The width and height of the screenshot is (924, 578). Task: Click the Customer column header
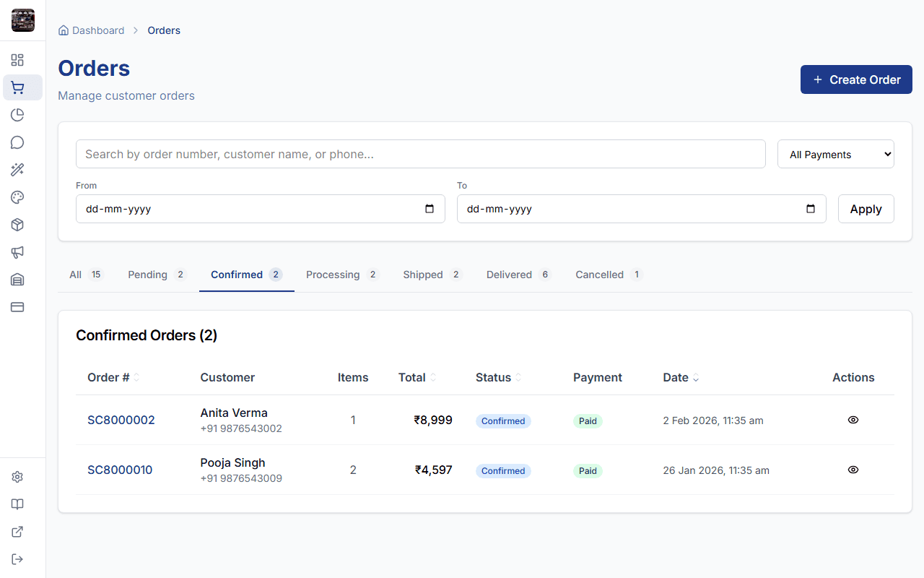[x=227, y=377]
